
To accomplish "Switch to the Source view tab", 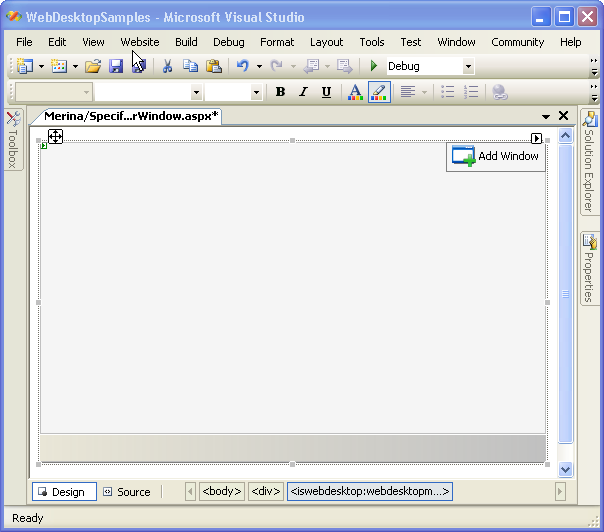I will [126, 492].
